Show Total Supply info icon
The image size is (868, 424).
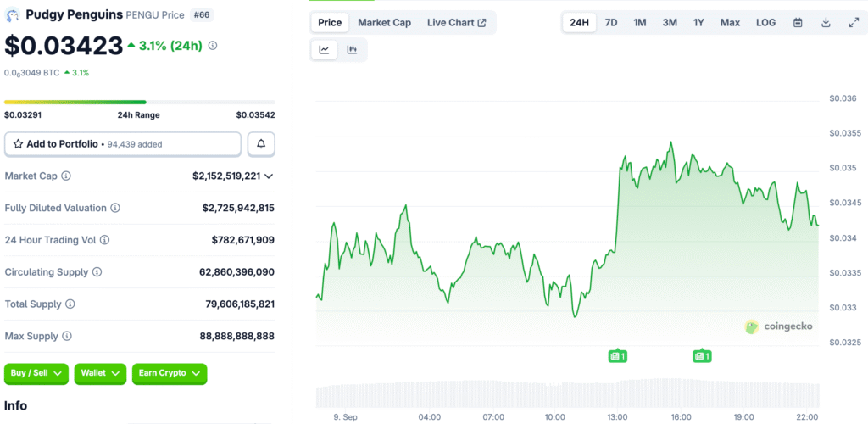point(70,304)
